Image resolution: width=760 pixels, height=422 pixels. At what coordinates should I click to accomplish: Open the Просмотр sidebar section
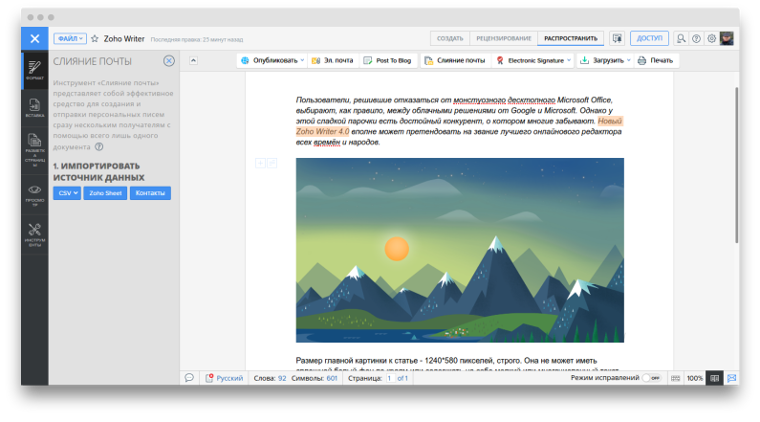point(34,195)
